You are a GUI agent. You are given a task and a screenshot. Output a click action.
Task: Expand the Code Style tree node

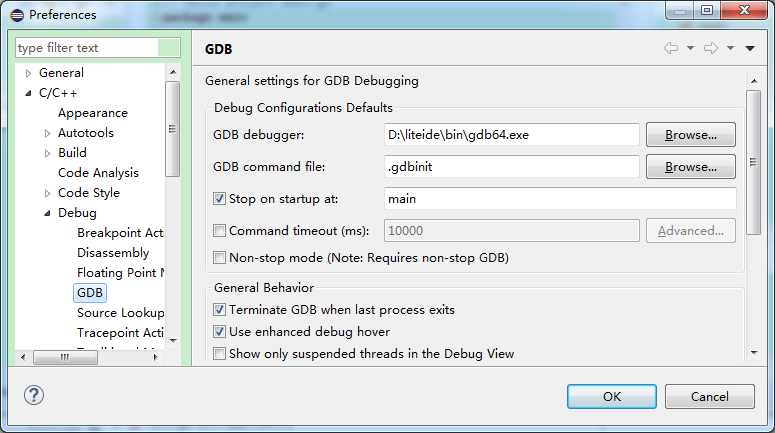47,193
